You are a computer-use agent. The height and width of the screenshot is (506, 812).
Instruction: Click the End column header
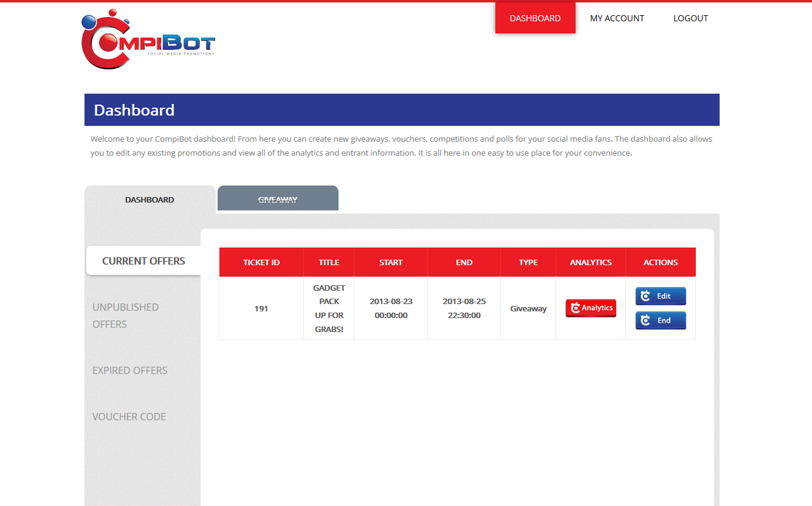point(464,262)
